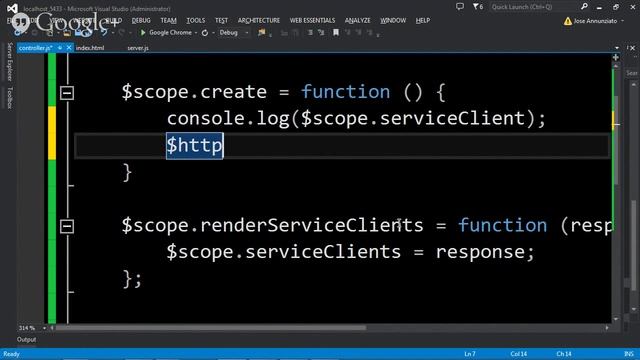
Task: Click the folder icon right of Debug combo
Action: [x=262, y=33]
